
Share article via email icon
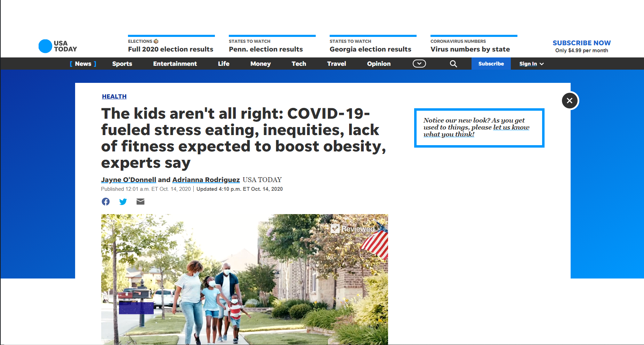point(140,202)
